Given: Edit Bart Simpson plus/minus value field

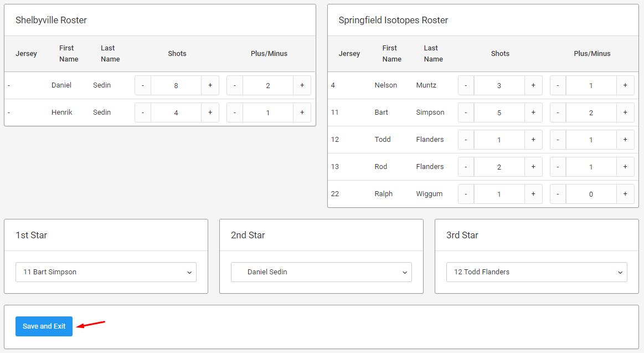Looking at the screenshot, I should tap(591, 112).
